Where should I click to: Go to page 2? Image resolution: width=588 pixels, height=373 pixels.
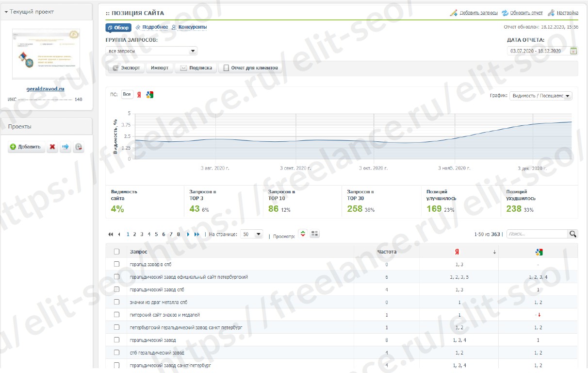point(135,234)
